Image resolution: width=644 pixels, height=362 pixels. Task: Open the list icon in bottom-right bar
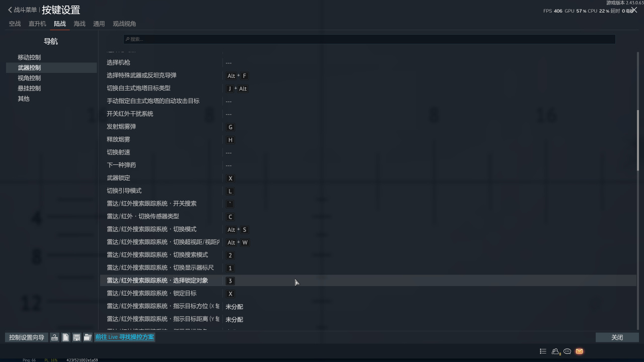(543, 351)
